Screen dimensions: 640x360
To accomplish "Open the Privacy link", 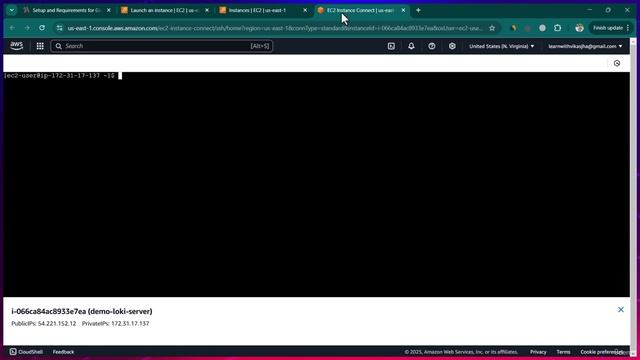I will [538, 352].
